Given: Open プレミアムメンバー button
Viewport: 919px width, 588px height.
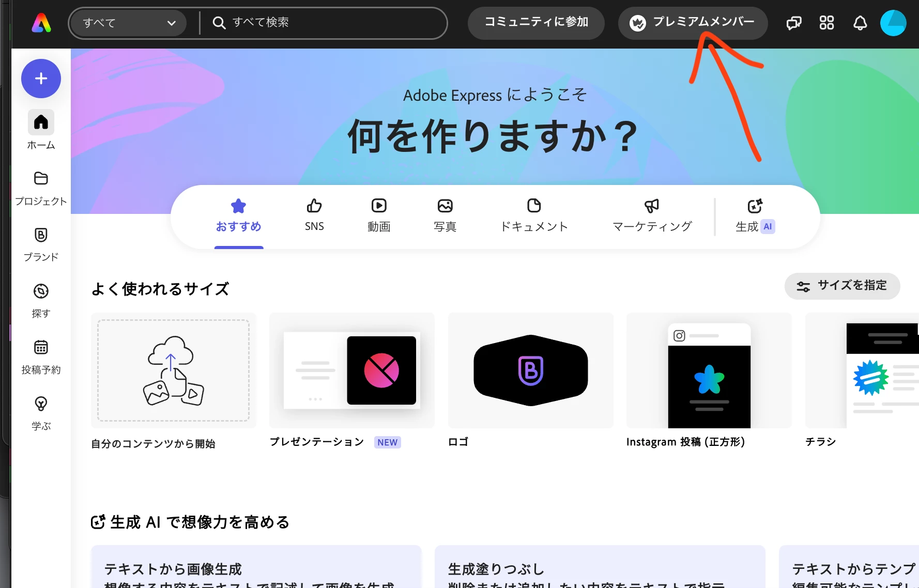Looking at the screenshot, I should (x=693, y=23).
